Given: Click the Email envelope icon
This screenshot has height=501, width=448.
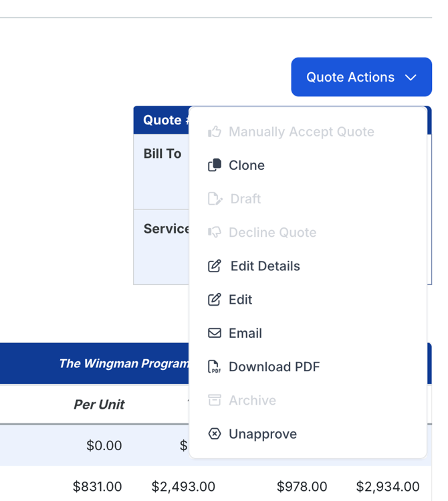Looking at the screenshot, I should [x=215, y=333].
